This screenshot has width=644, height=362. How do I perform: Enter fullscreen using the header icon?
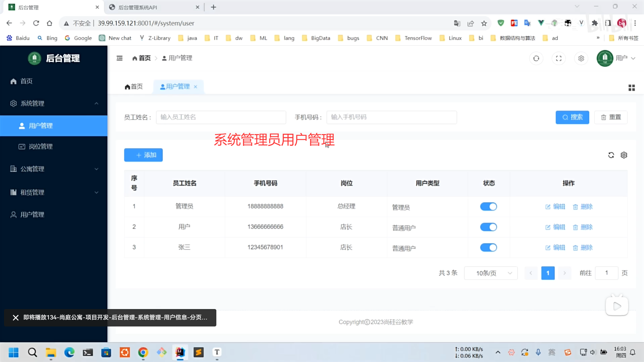(x=558, y=58)
